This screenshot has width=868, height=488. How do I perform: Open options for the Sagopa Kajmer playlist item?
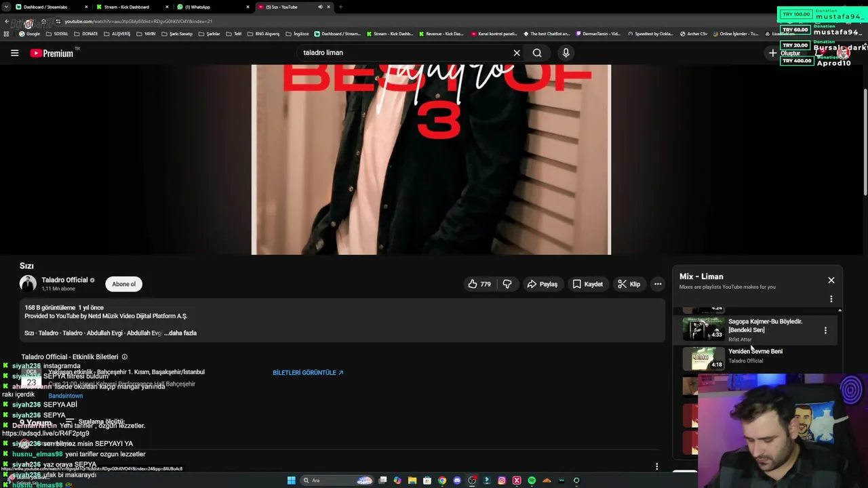click(x=825, y=330)
